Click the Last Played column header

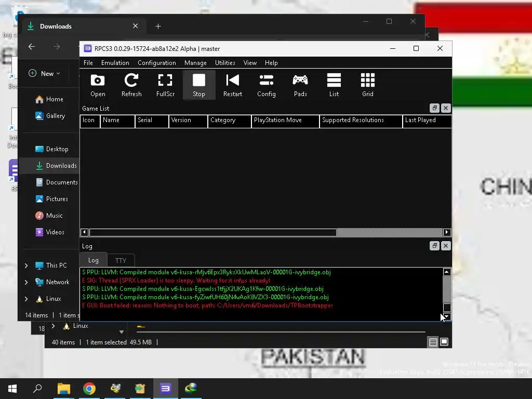(x=427, y=121)
